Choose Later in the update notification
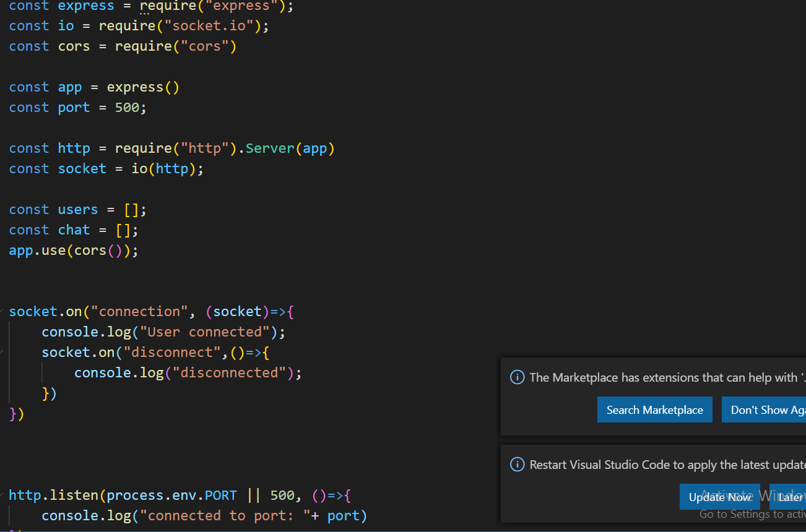Viewport: 806px width, 532px height. coord(787,497)
